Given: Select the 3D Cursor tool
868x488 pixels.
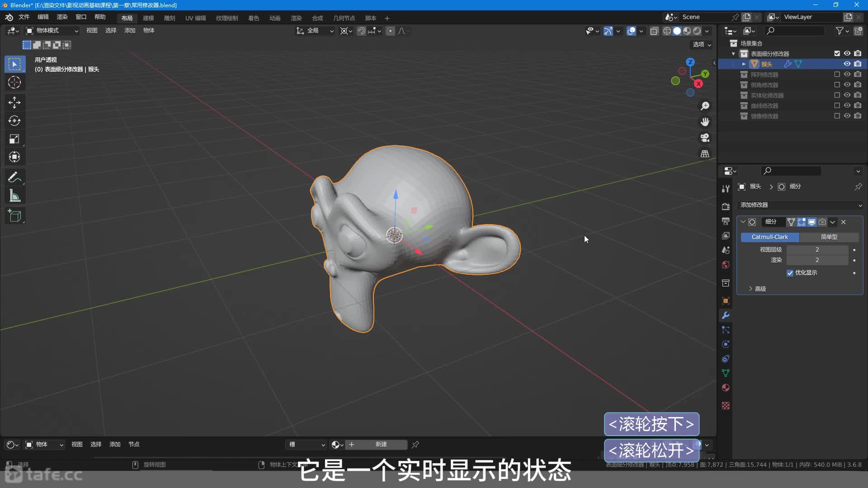Looking at the screenshot, I should pyautogui.click(x=14, y=83).
